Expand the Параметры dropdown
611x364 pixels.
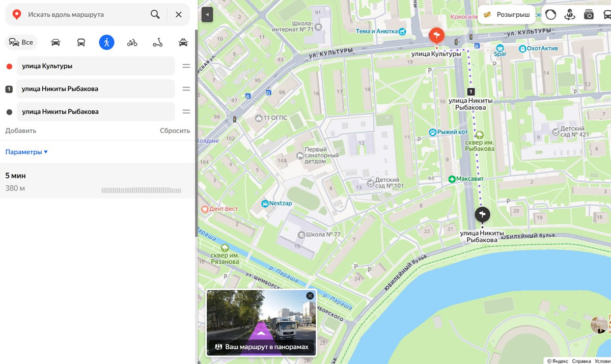pos(26,152)
